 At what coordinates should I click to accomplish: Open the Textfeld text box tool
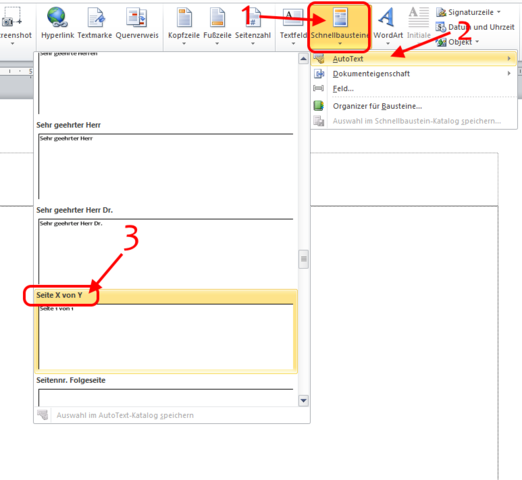tap(293, 25)
